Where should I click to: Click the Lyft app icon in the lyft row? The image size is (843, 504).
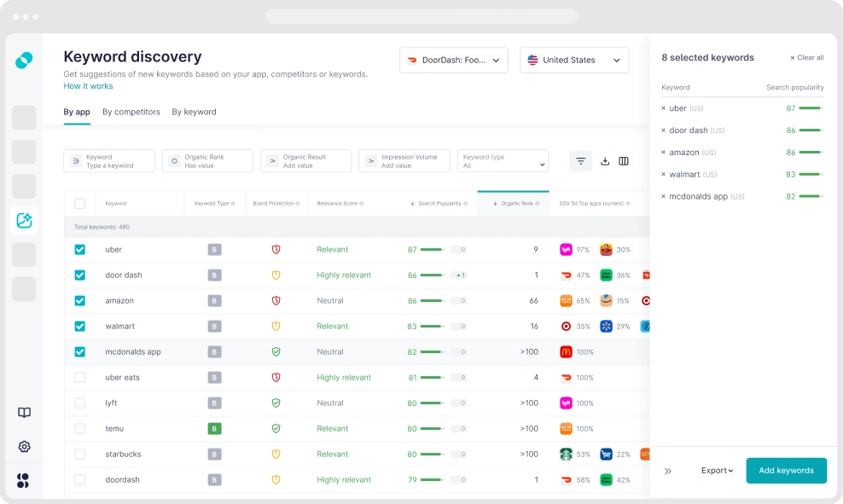click(566, 403)
